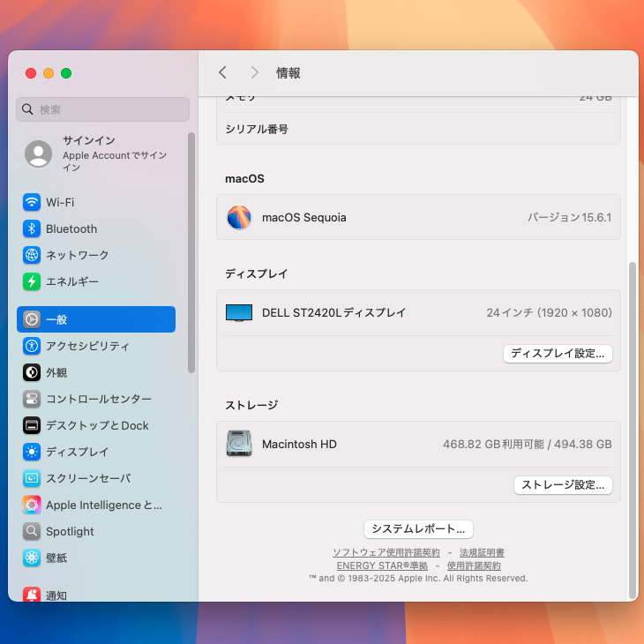The image size is (644, 644).
Task: Click the sidebar scrollbar
Action: click(191, 252)
